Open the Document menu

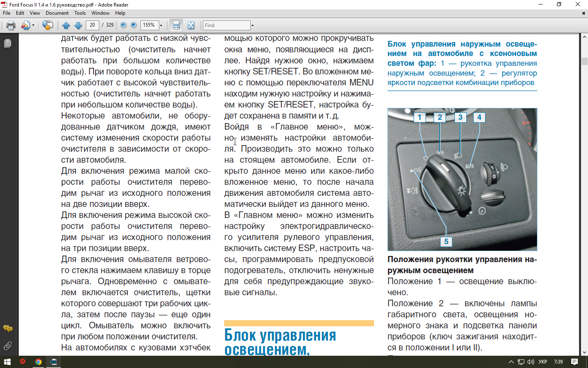(57, 13)
